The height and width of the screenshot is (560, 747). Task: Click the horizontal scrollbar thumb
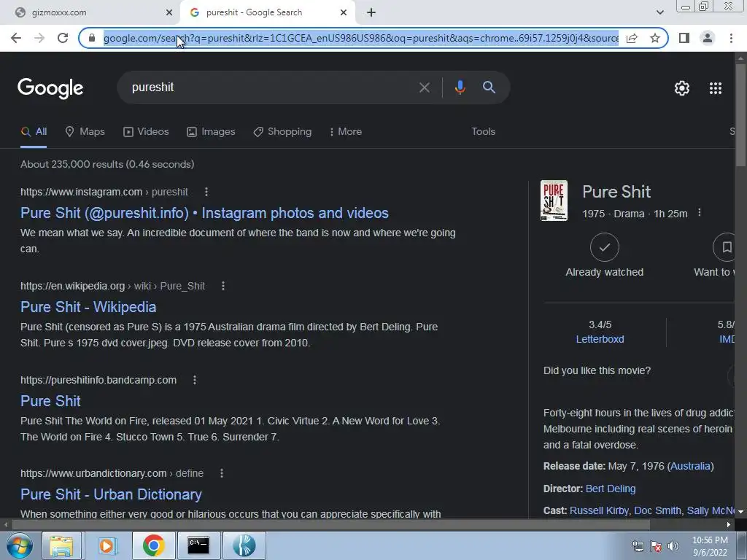tap(330, 525)
